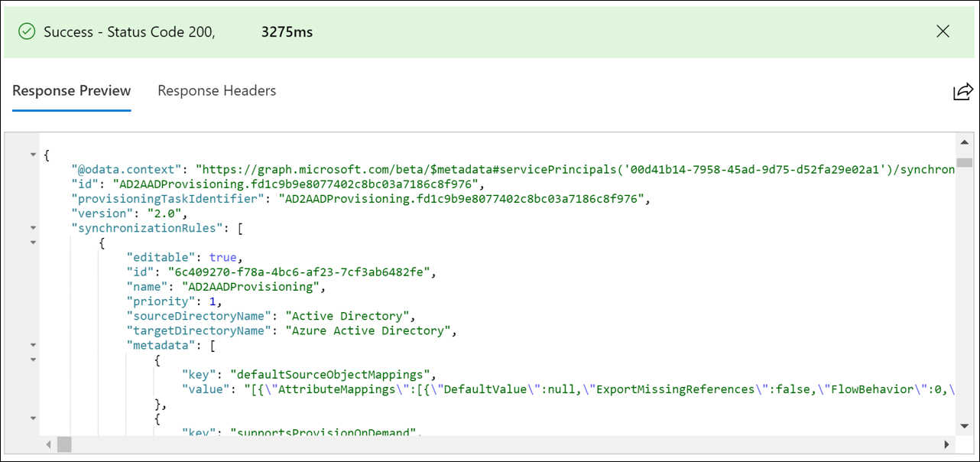Screen dimensions: 980x462
Task: Collapse the first synchronization rule object
Action: [x=32, y=242]
